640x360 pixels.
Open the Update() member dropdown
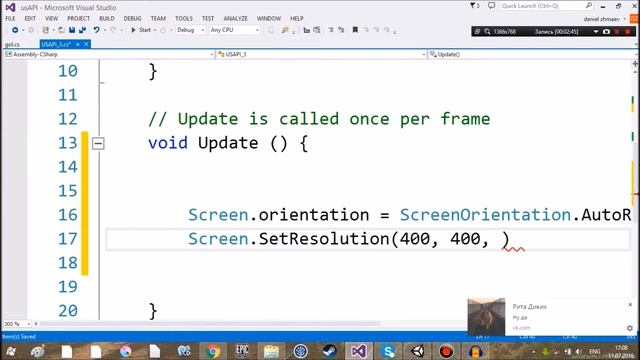(x=533, y=54)
